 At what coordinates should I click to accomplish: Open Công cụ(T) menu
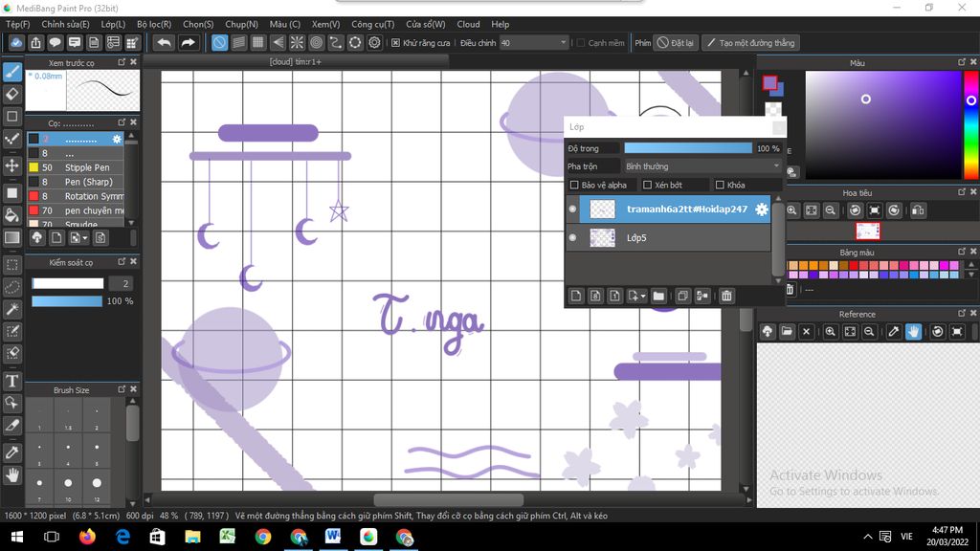point(373,24)
